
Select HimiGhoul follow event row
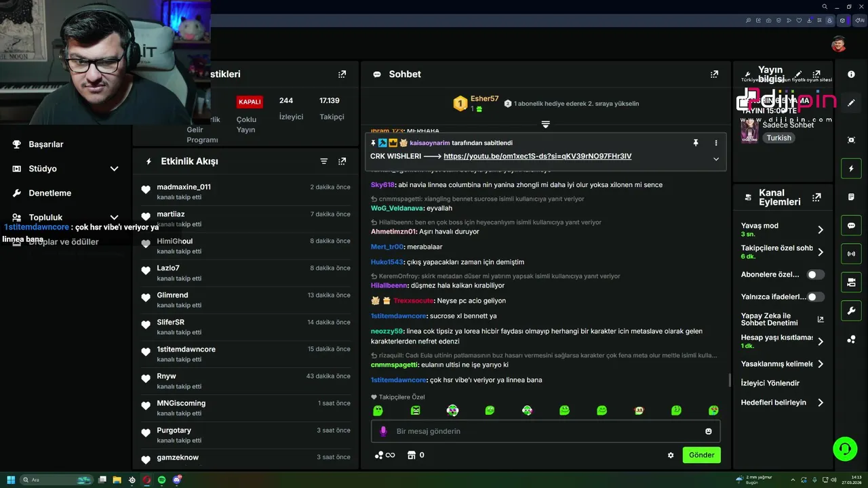[x=245, y=246]
